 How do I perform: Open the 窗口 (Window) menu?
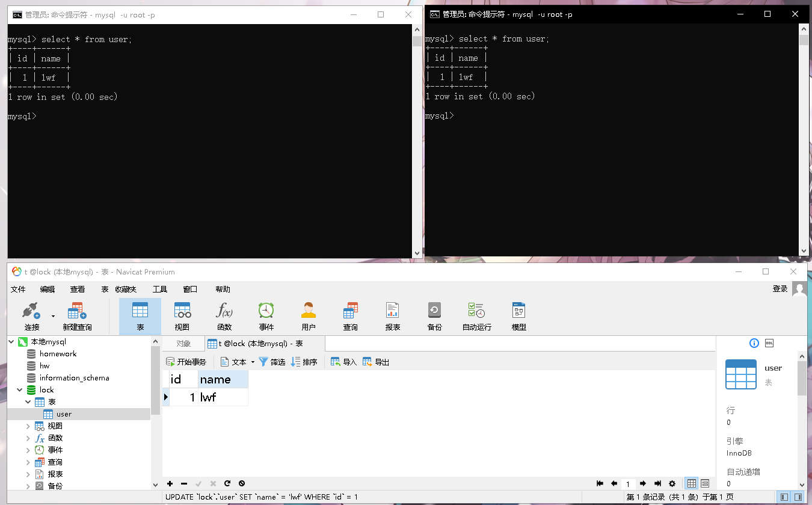(x=190, y=289)
